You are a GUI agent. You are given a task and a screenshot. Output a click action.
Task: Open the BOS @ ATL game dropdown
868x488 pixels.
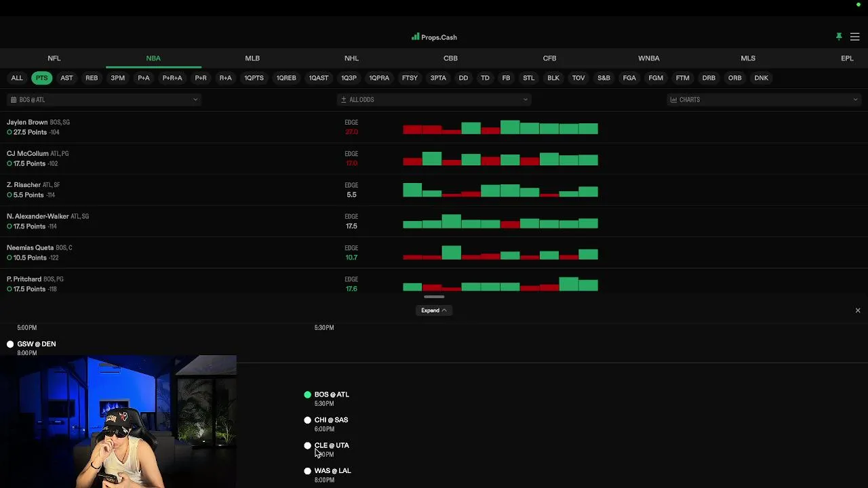pyautogui.click(x=104, y=100)
